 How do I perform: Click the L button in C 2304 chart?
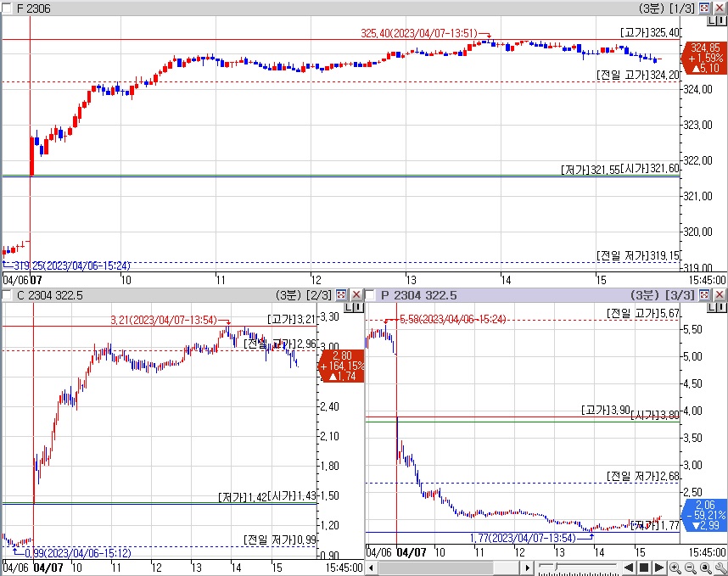tap(350, 307)
